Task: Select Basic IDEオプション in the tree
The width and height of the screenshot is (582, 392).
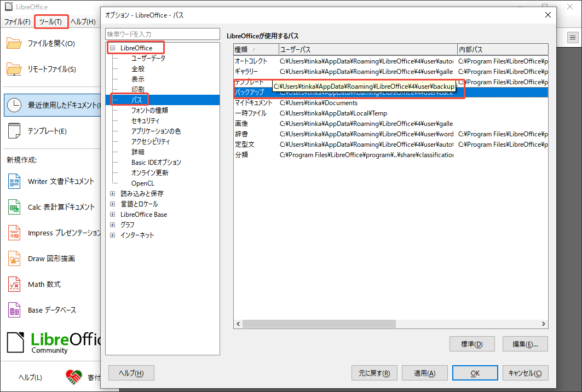Action: pyautogui.click(x=156, y=162)
